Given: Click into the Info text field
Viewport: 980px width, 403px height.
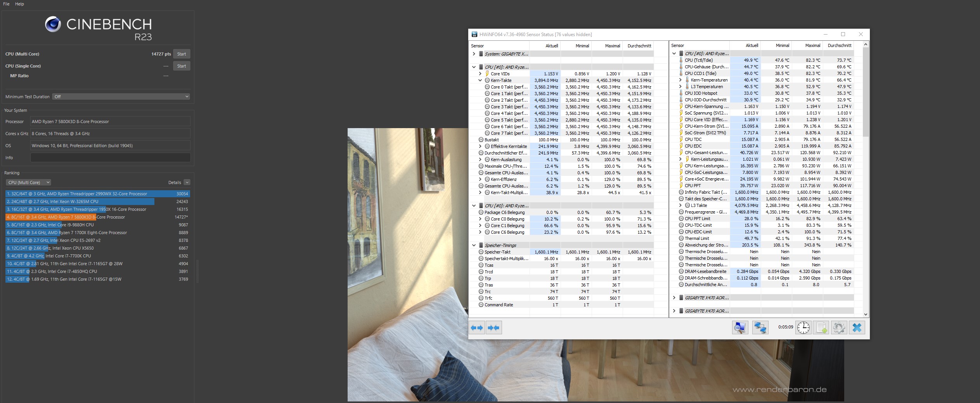Looking at the screenshot, I should 110,158.
